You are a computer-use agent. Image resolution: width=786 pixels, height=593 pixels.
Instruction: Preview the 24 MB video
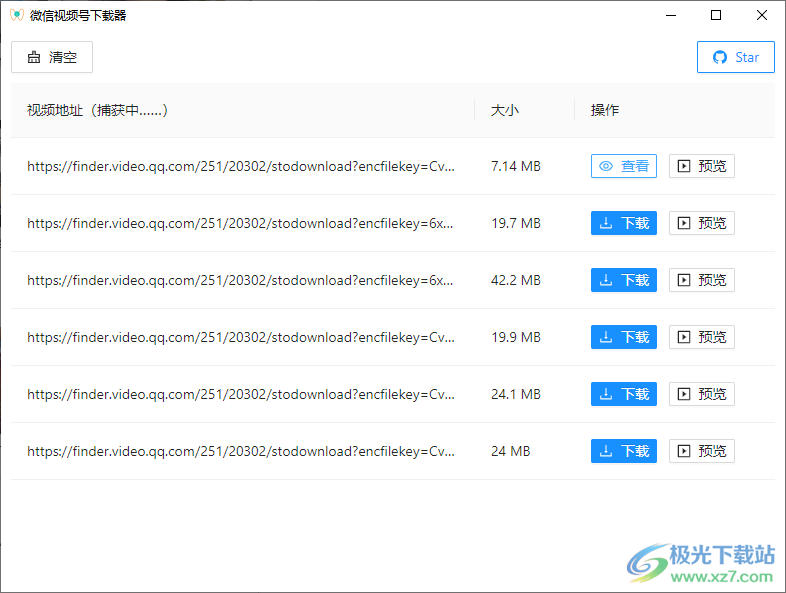702,451
